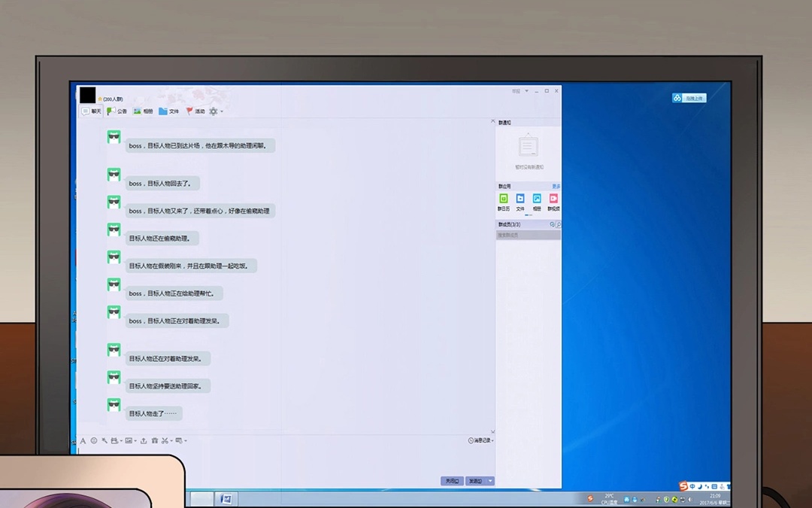This screenshot has height=508, width=812.
Task: Click the 关闭 close chat button
Action: pos(451,480)
